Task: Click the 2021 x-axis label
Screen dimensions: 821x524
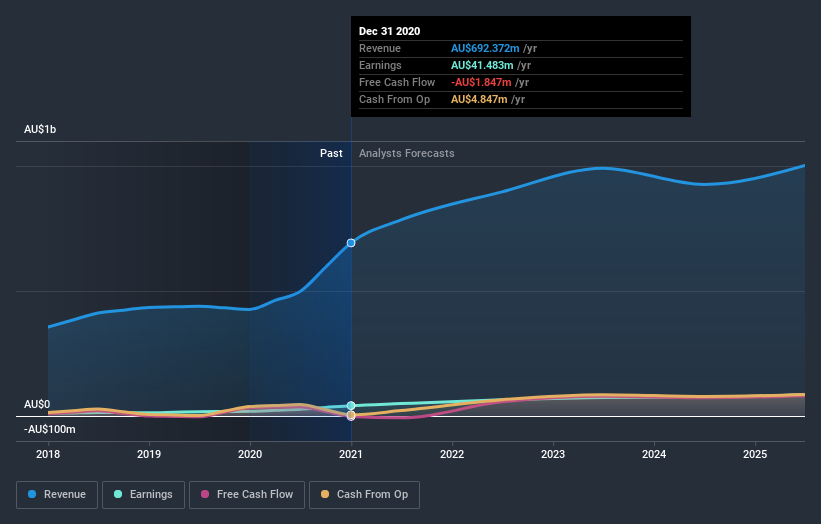Action: [351, 454]
